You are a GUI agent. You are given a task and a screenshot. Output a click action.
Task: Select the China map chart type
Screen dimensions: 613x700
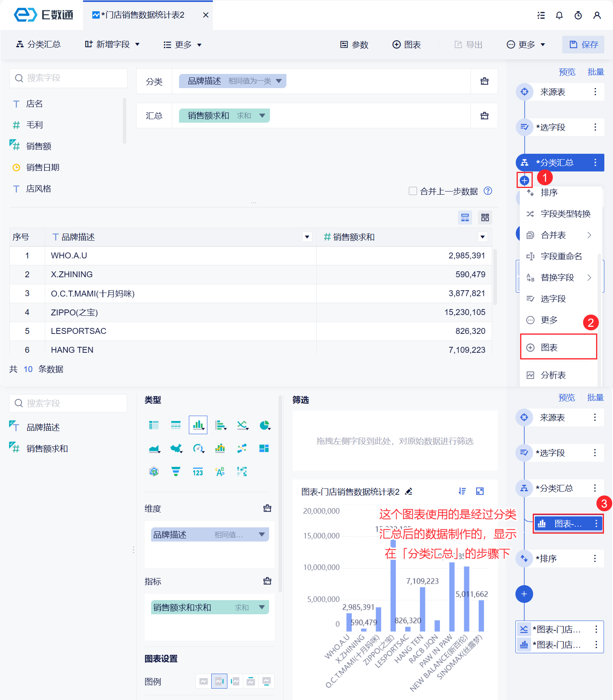pyautogui.click(x=176, y=448)
